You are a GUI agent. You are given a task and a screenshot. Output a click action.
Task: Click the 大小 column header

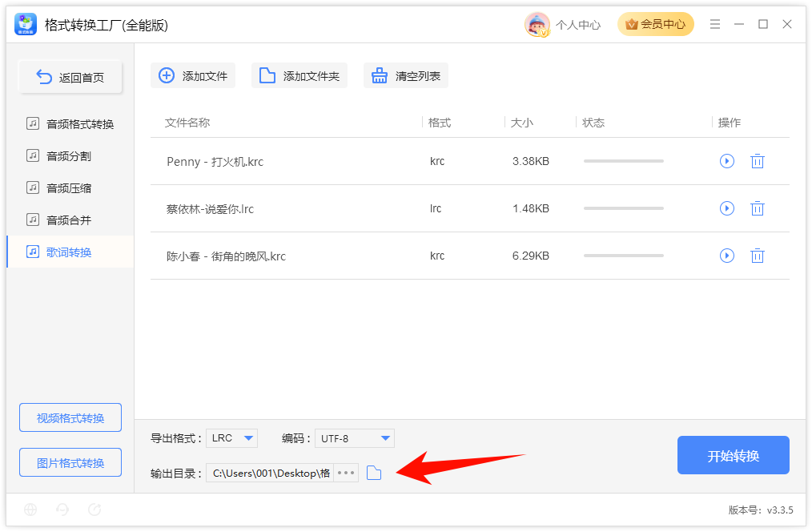pos(522,123)
